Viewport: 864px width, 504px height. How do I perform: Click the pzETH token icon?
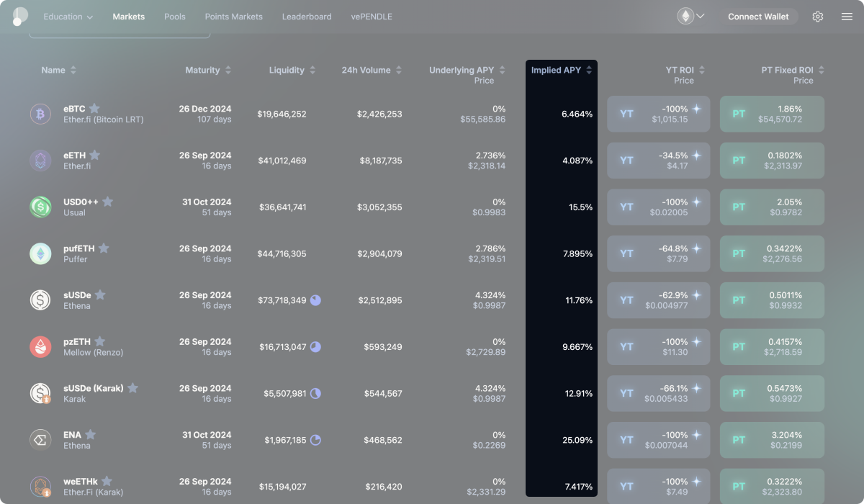click(40, 347)
